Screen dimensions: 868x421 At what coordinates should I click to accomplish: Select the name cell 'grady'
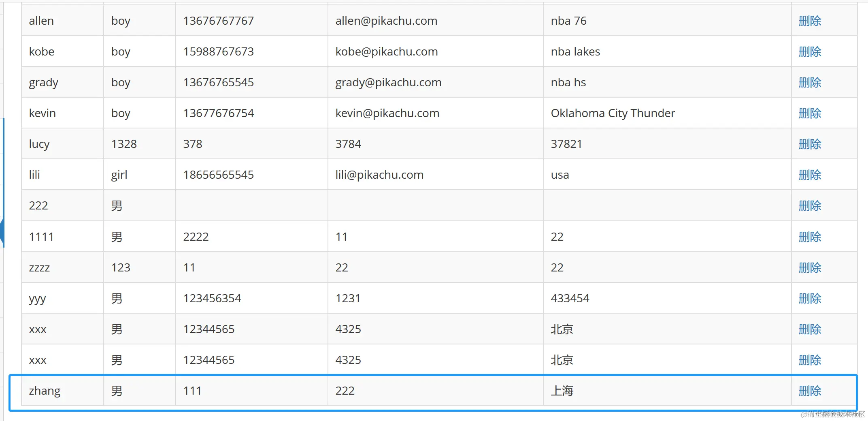44,83
